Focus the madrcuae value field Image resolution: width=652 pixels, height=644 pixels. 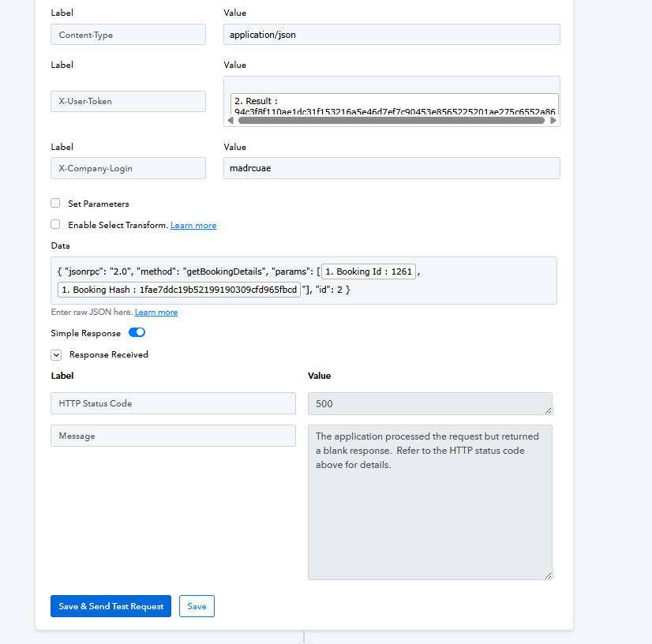[392, 168]
